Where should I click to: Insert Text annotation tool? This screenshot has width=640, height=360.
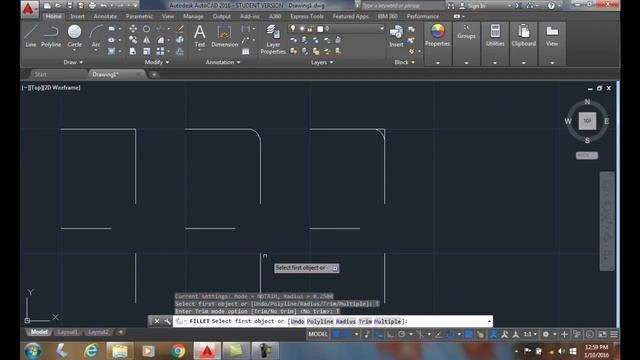tap(200, 36)
